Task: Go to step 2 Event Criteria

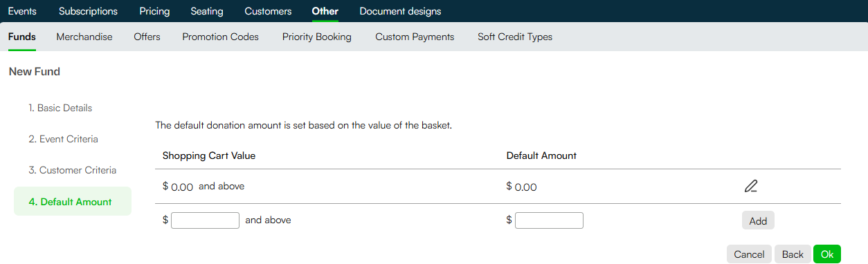Action: [x=63, y=139]
